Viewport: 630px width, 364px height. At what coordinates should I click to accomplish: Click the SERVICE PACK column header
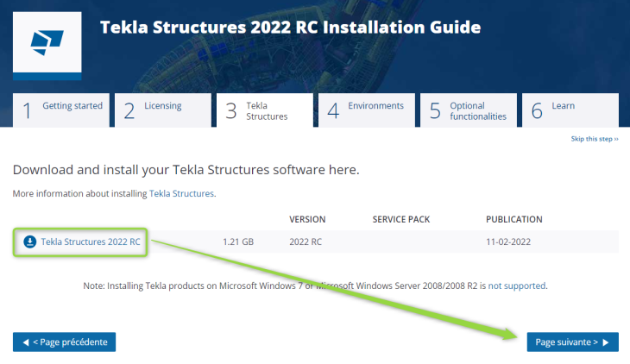tap(401, 219)
